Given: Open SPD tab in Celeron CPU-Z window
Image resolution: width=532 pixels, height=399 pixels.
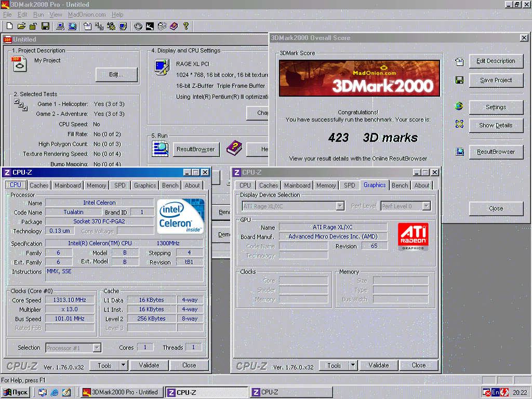Looking at the screenshot, I should [120, 185].
